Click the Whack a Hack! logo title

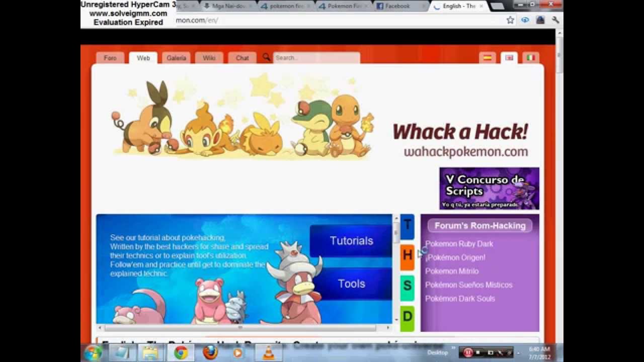[x=460, y=132]
